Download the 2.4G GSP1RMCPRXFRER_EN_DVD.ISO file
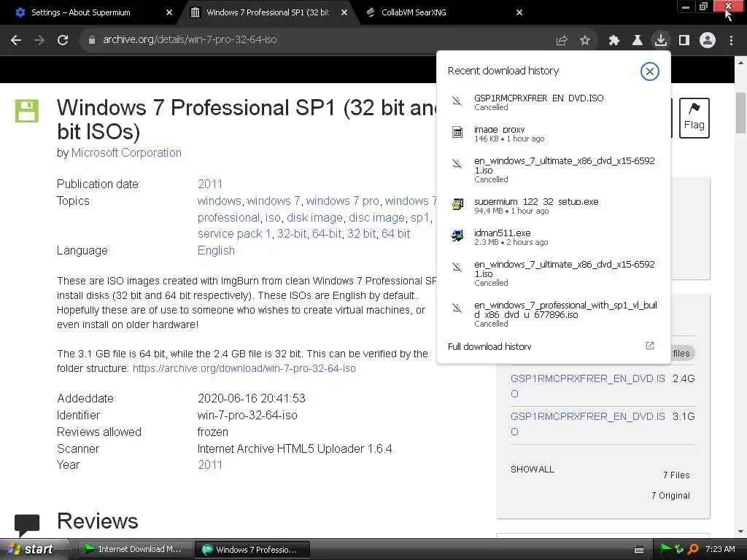This screenshot has height=560, width=747. pos(588,386)
